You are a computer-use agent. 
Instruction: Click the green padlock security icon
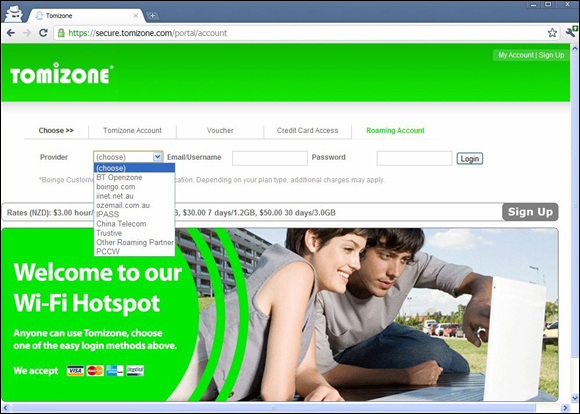pyautogui.click(x=61, y=33)
